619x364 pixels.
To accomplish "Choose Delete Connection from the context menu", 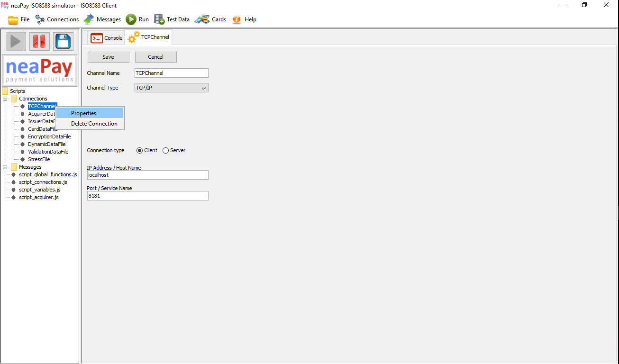I will [x=90, y=124].
